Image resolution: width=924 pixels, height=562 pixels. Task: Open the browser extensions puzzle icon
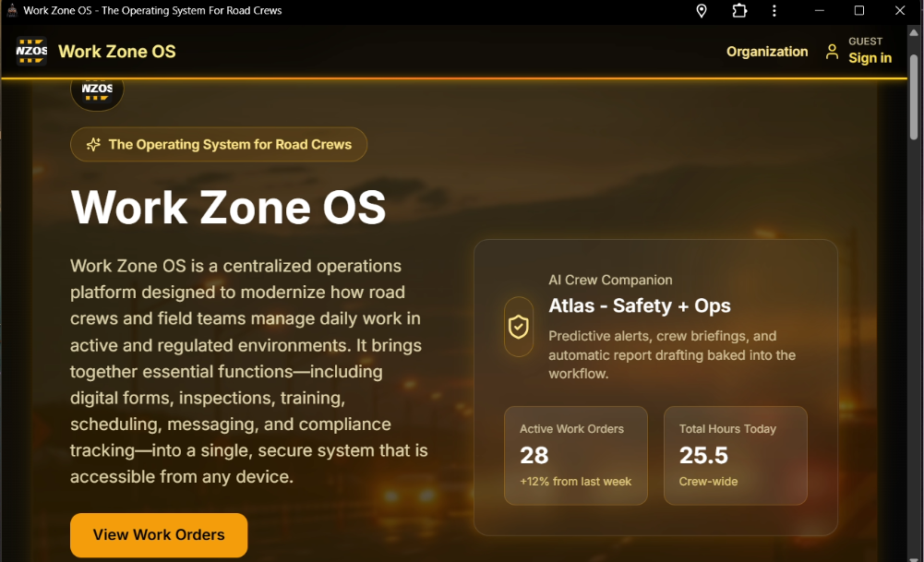pyautogui.click(x=738, y=11)
